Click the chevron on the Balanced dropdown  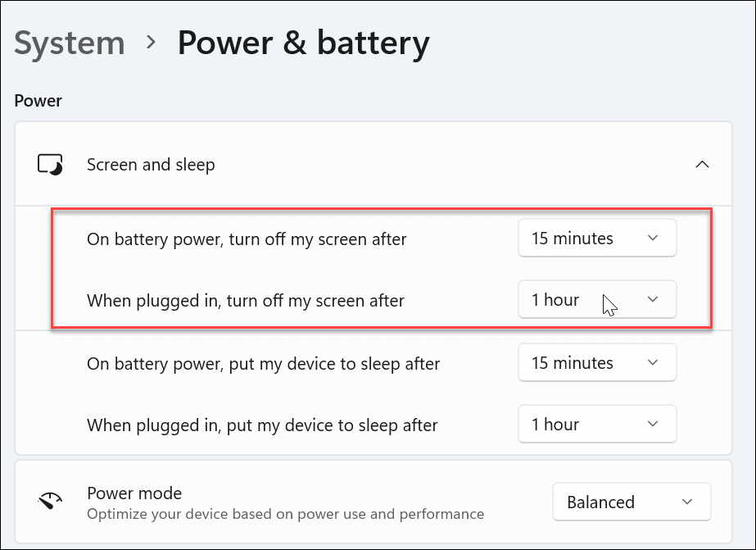tap(688, 502)
